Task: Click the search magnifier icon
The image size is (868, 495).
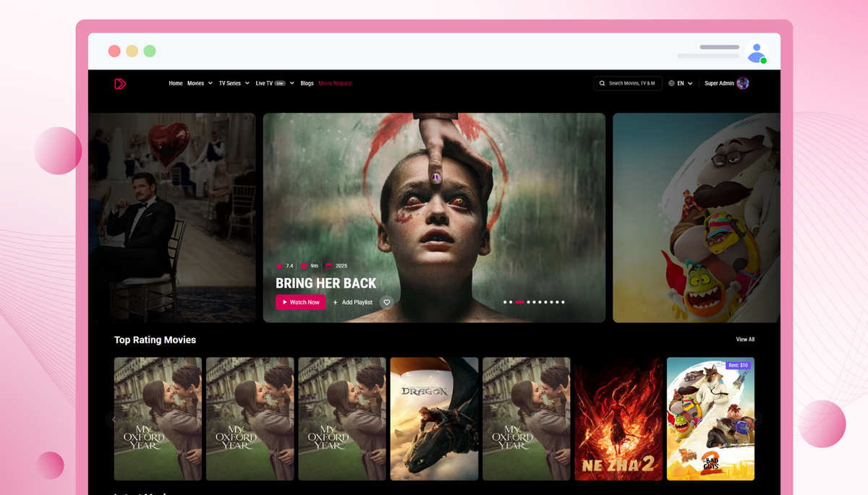Action: [602, 83]
